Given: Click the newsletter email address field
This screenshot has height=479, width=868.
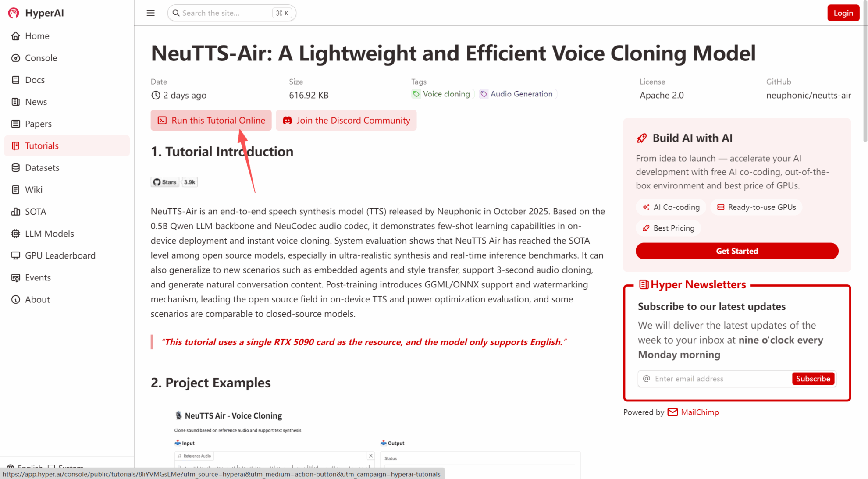Looking at the screenshot, I should pos(720,379).
